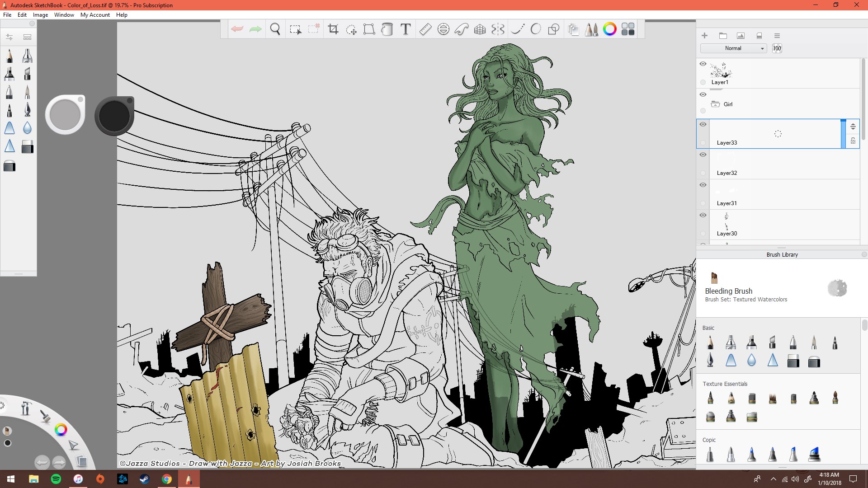Toggle visibility of Layer32
This screenshot has width=868, height=488.
pyautogui.click(x=703, y=155)
